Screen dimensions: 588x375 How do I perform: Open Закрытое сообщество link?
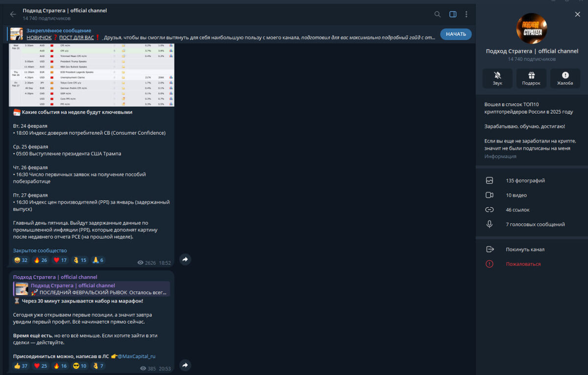click(40, 250)
